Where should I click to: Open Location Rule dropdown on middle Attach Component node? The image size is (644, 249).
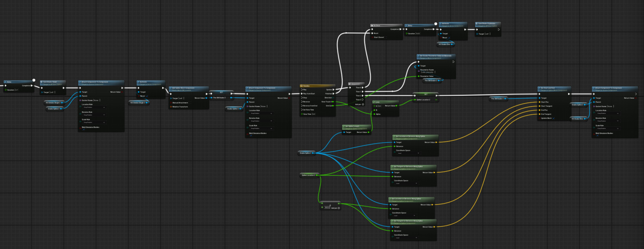(261, 113)
